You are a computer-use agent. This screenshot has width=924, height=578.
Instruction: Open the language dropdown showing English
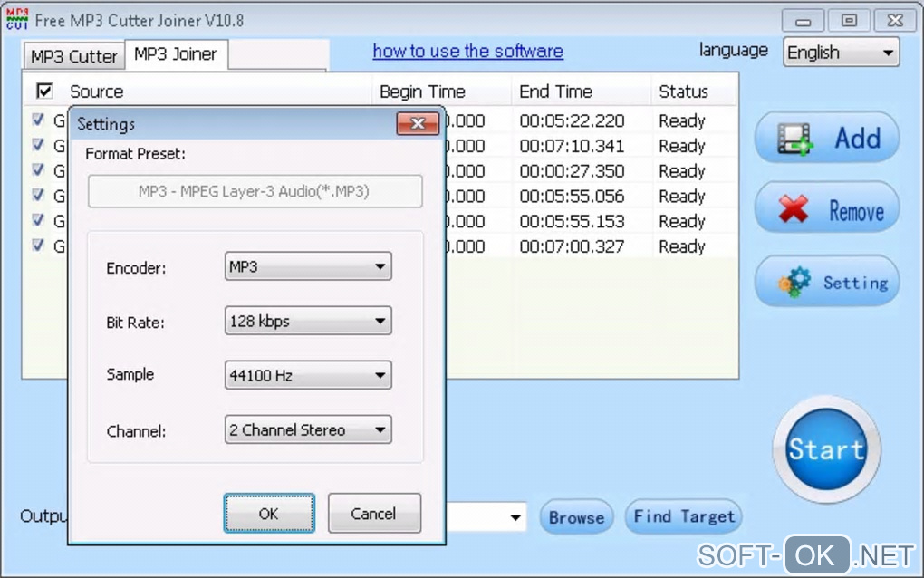(x=841, y=53)
